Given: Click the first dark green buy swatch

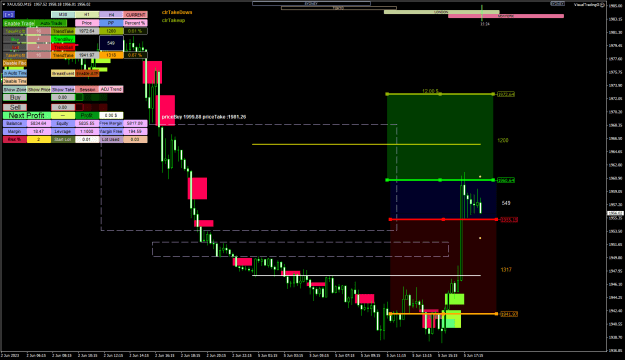Looking at the screenshot, I should [79, 98].
